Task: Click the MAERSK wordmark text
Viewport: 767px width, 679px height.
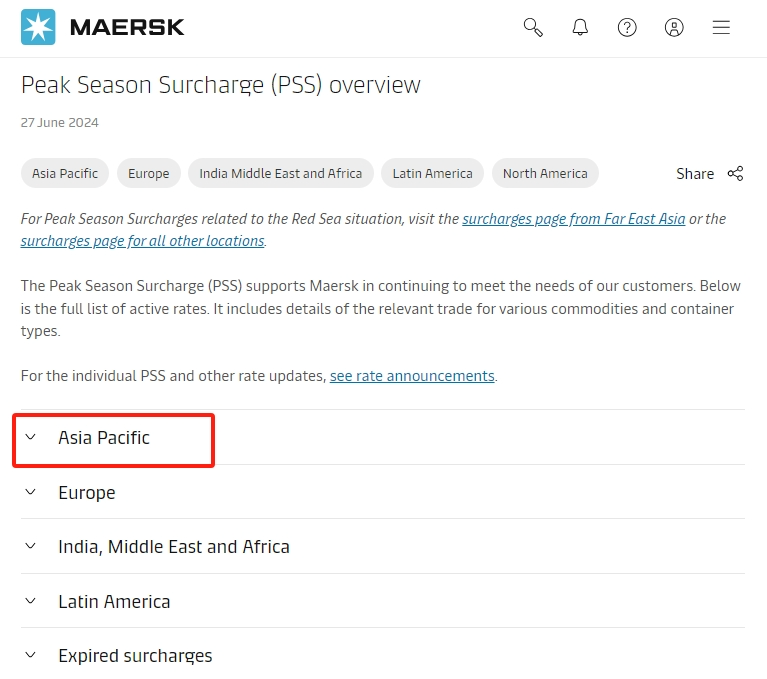Action: 127,27
